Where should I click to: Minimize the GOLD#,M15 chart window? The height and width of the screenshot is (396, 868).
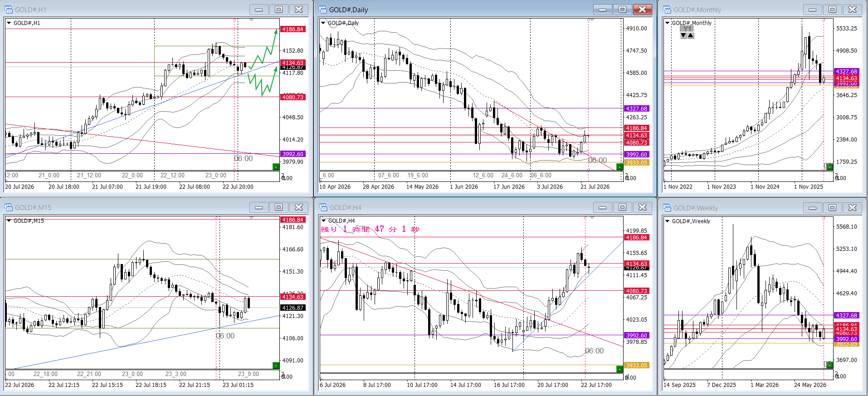259,207
